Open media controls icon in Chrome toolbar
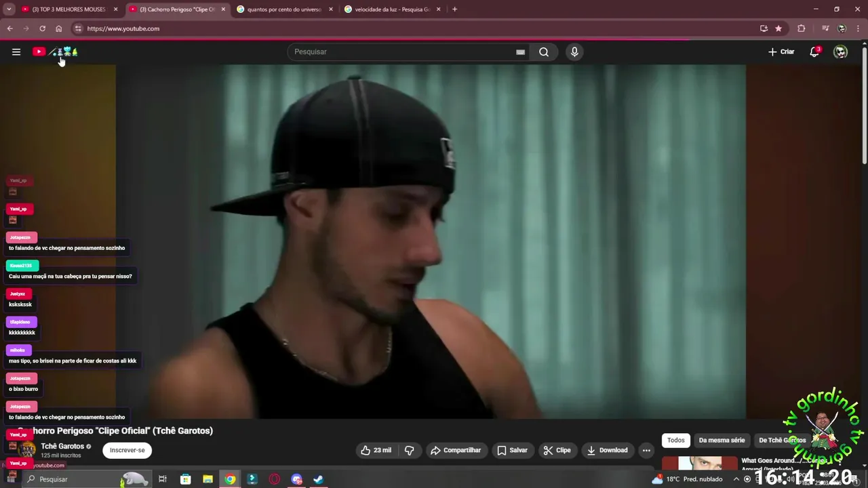Image resolution: width=868 pixels, height=488 pixels. point(825,28)
